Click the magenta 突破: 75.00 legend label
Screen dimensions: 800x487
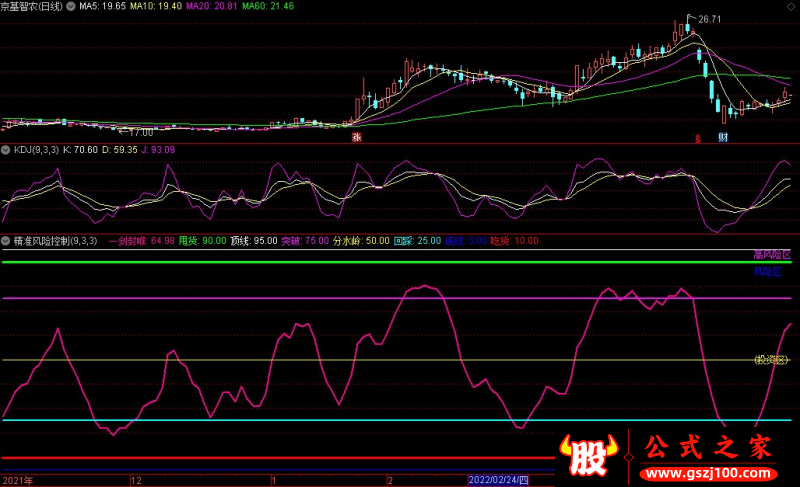(x=305, y=241)
